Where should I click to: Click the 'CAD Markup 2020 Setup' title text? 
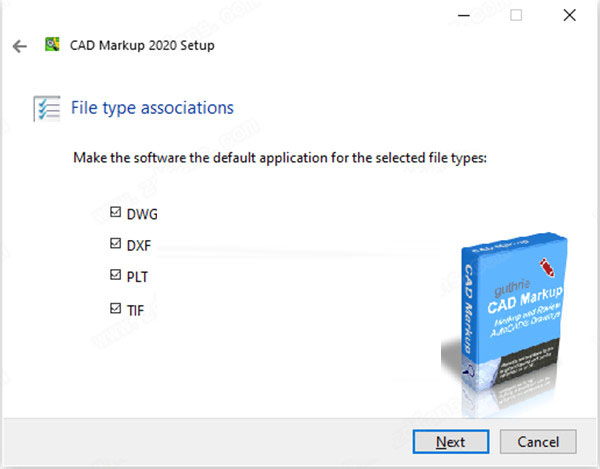[142, 46]
